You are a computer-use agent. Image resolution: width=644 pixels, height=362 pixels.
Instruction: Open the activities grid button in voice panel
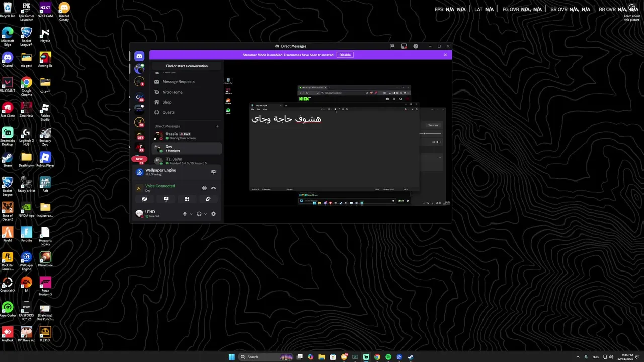tap(187, 199)
